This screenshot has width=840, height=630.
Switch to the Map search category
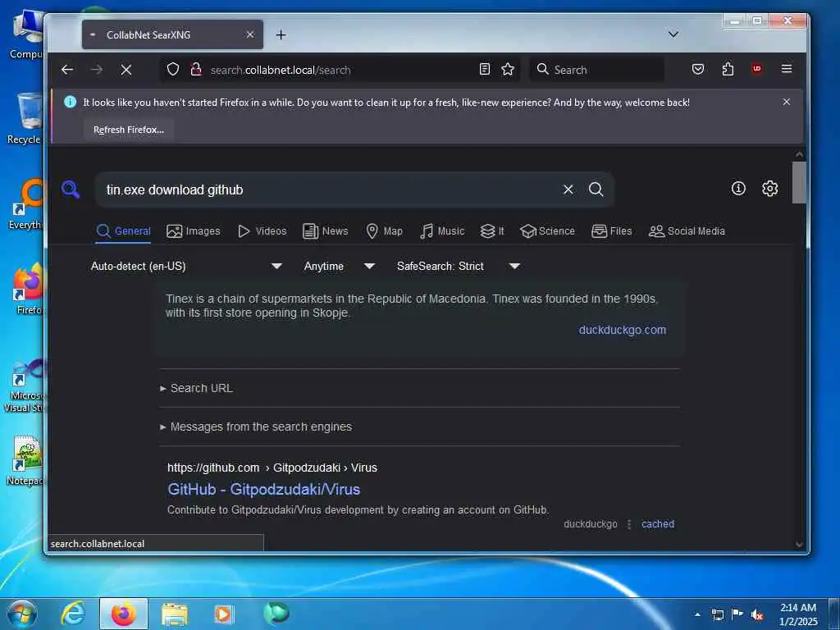click(x=384, y=231)
